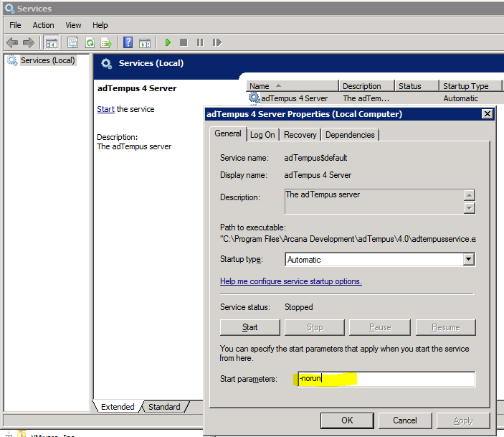
Task: Sort by the Description column header
Action: click(x=366, y=86)
